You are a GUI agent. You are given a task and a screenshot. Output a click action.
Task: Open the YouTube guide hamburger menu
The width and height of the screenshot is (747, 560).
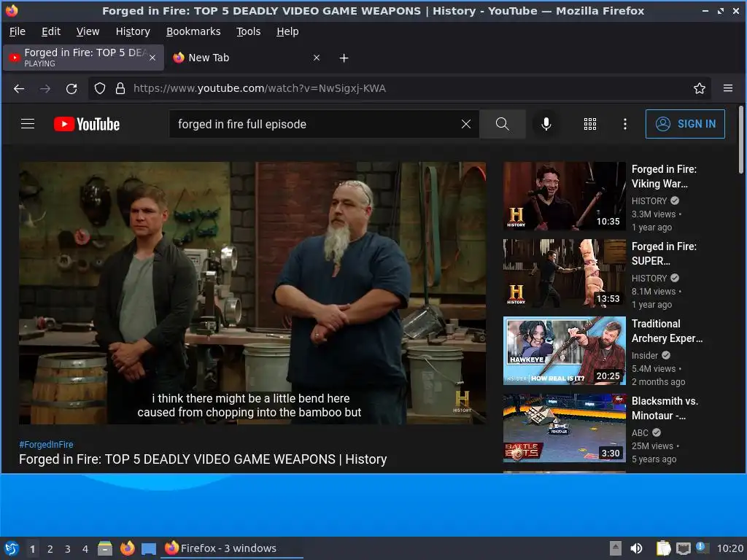28,124
